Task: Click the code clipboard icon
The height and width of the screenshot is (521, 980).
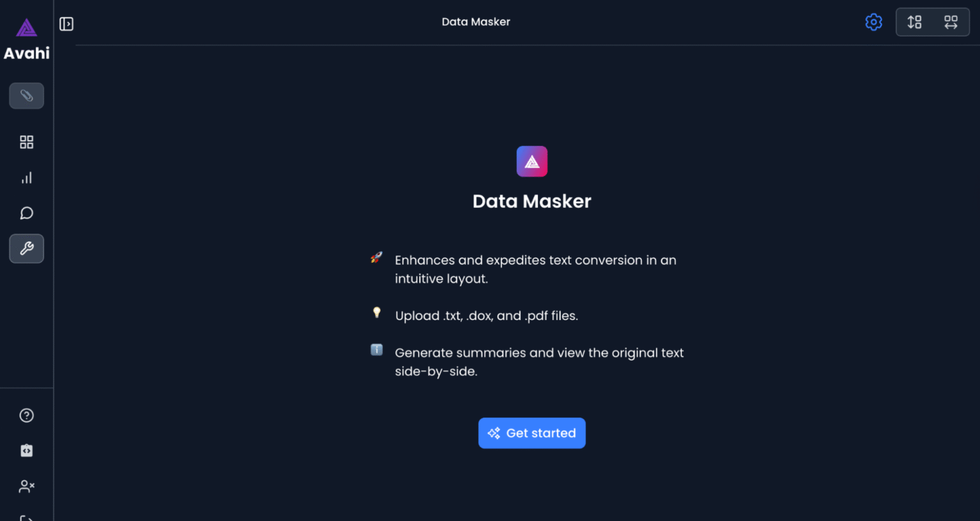Action: tap(26, 450)
